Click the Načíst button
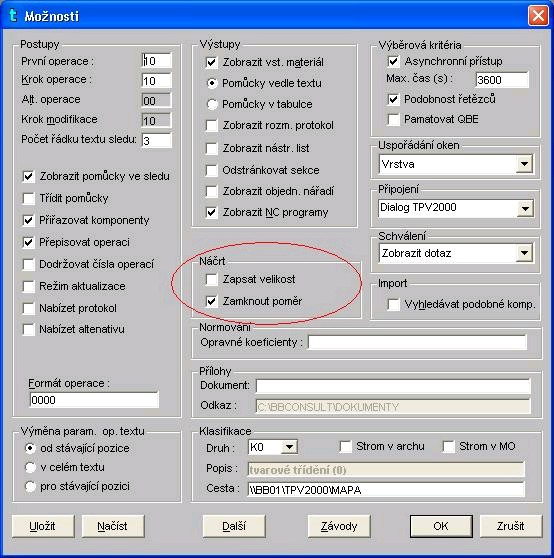The image size is (554, 558). click(x=113, y=526)
